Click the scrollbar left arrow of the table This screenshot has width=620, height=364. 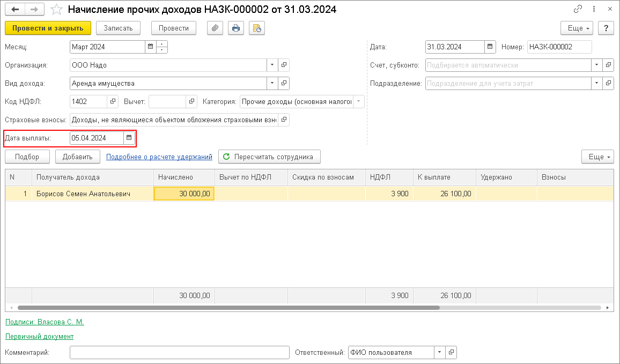click(11, 308)
